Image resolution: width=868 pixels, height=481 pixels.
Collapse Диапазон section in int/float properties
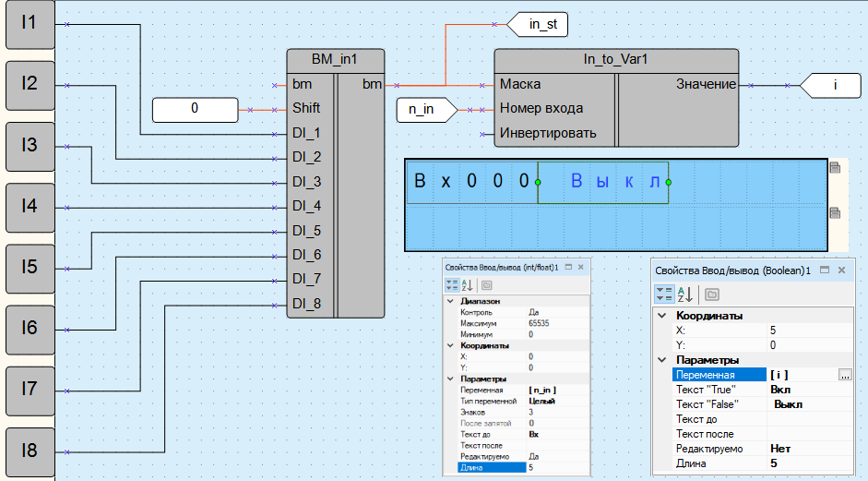[451, 301]
